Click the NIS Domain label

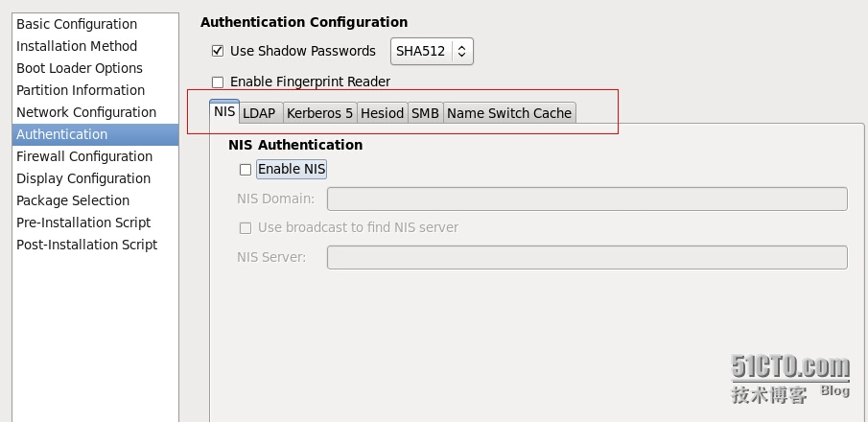(x=275, y=199)
